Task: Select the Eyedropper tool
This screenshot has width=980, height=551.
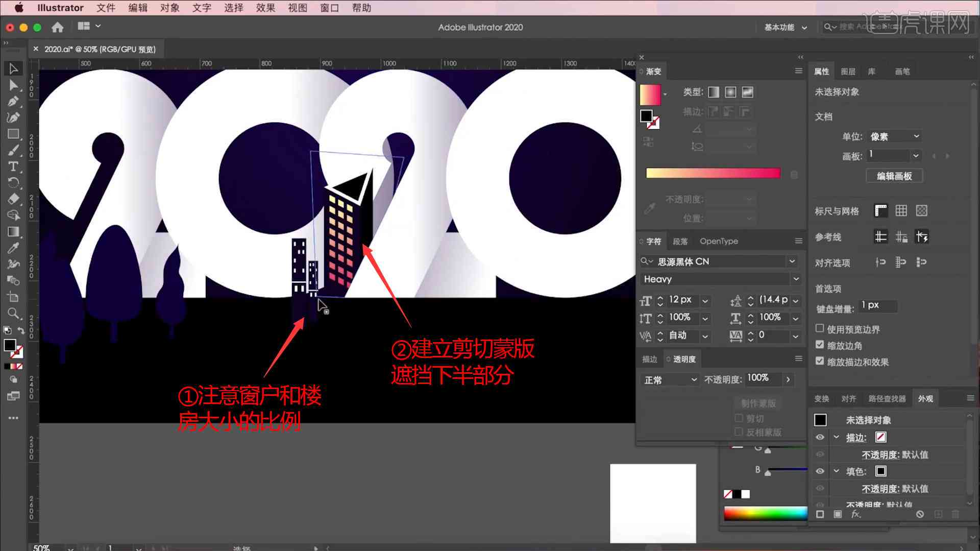Action: point(13,248)
